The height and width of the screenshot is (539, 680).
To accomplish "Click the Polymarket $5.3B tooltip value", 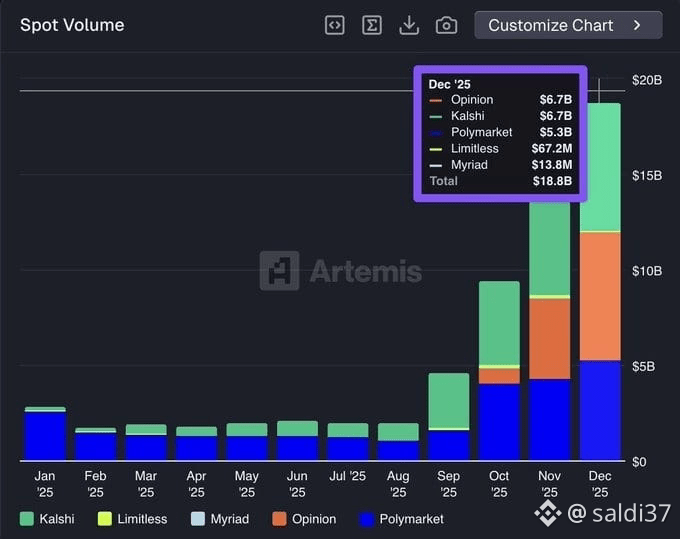I will click(556, 132).
